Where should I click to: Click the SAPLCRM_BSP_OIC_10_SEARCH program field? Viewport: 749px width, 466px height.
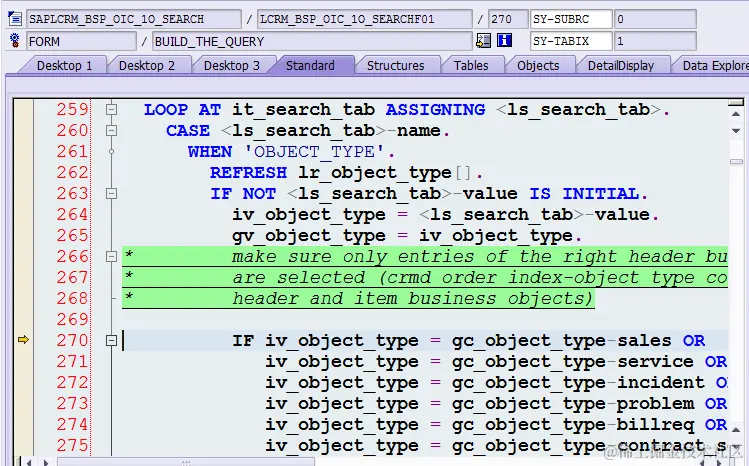(x=134, y=19)
